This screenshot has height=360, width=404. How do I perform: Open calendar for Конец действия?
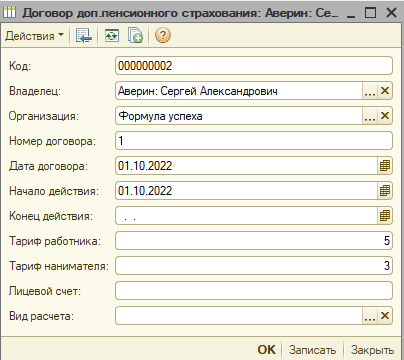click(x=385, y=216)
